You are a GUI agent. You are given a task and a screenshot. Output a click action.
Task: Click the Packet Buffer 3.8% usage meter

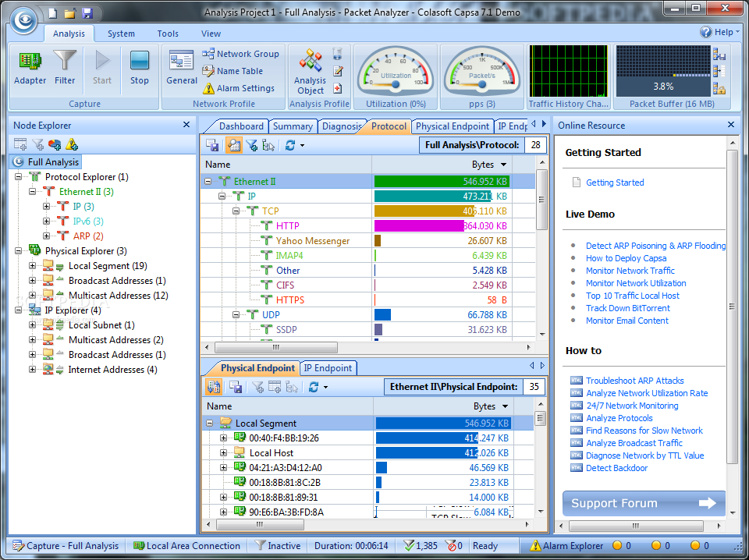click(663, 71)
